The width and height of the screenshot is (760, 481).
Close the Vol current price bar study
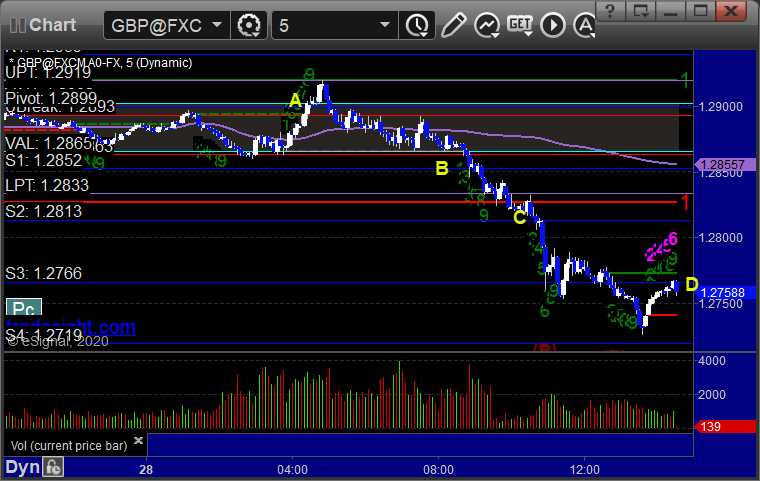pos(138,440)
